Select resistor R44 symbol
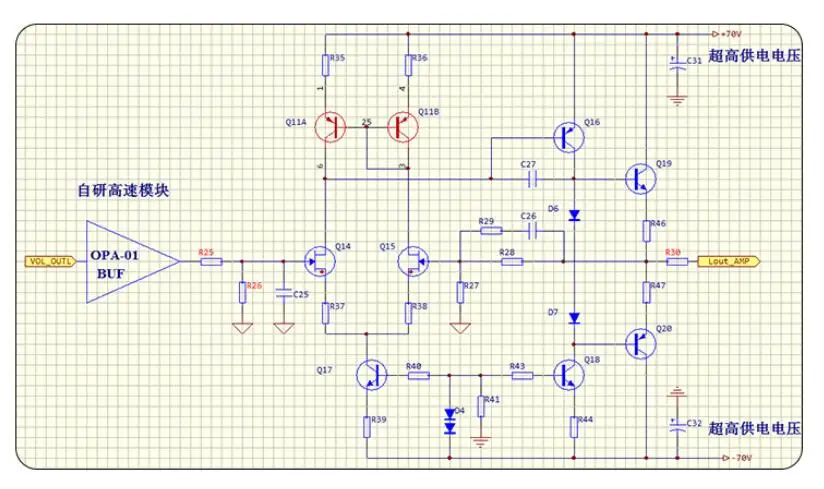The image size is (824, 489). tap(574, 426)
